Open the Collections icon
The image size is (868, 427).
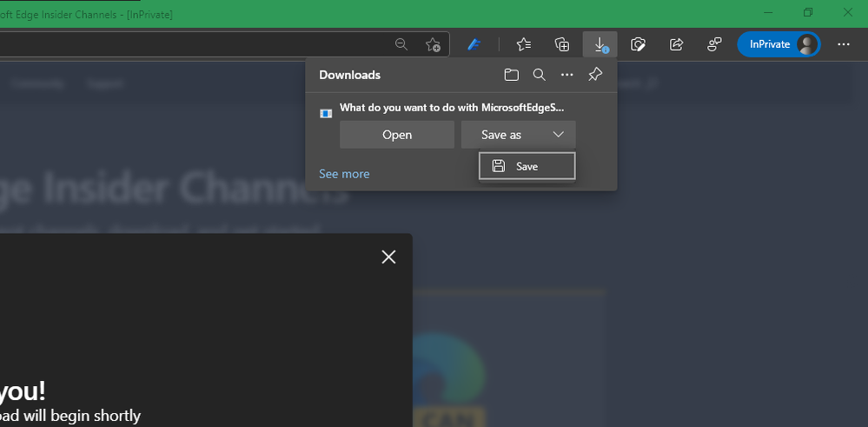click(562, 44)
